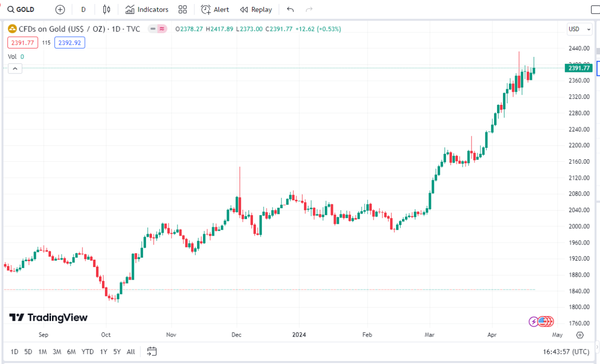Open the Indicators panel
The height and width of the screenshot is (364, 600).
[147, 9]
